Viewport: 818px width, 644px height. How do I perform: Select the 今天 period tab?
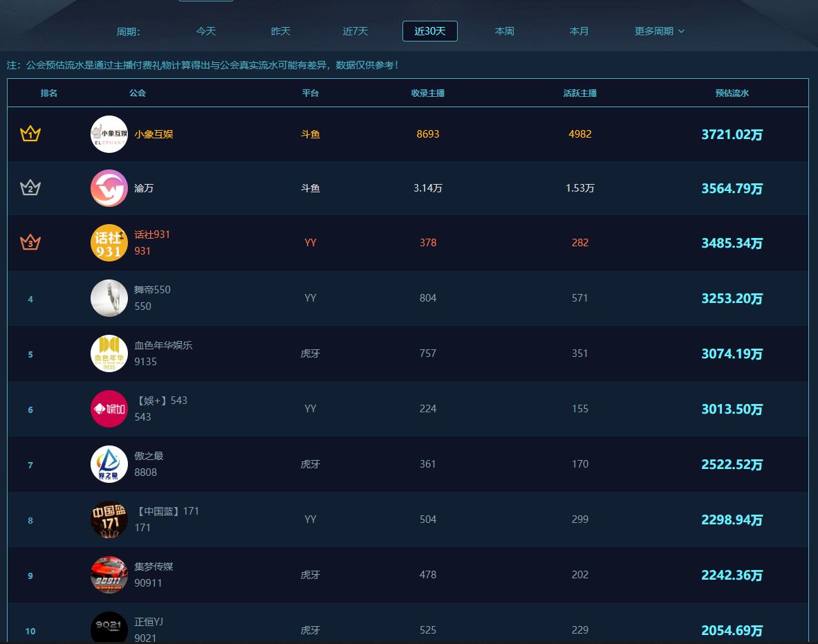pyautogui.click(x=206, y=31)
